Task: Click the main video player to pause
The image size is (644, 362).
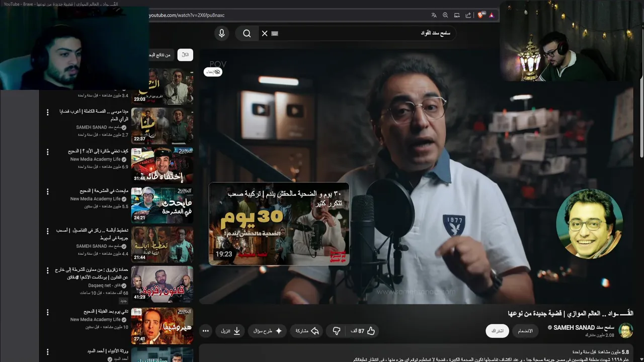Action: (x=416, y=176)
